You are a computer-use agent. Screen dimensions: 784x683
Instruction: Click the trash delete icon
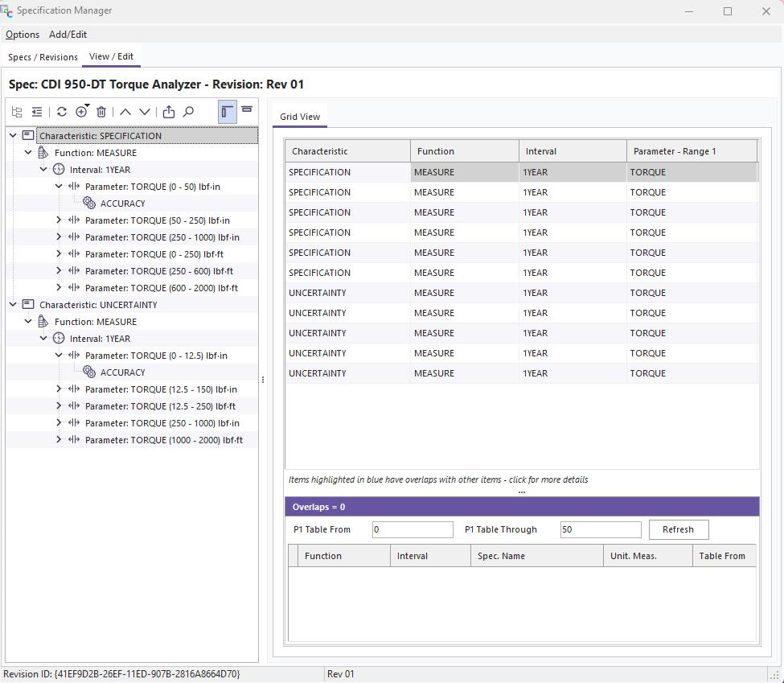[101, 112]
